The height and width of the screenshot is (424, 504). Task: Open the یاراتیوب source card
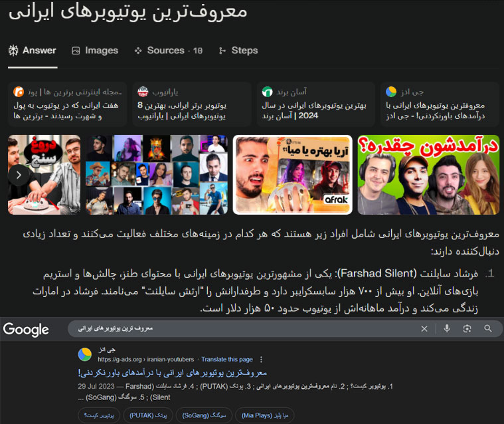tap(191, 104)
